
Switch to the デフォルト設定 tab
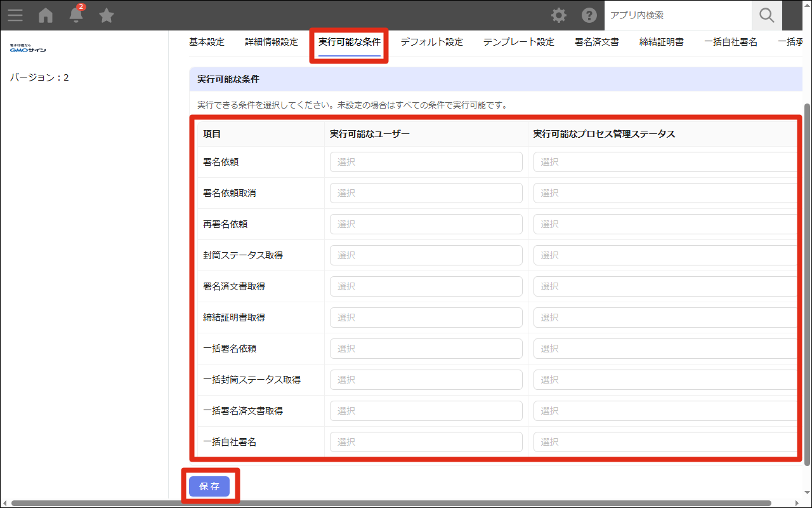point(432,42)
